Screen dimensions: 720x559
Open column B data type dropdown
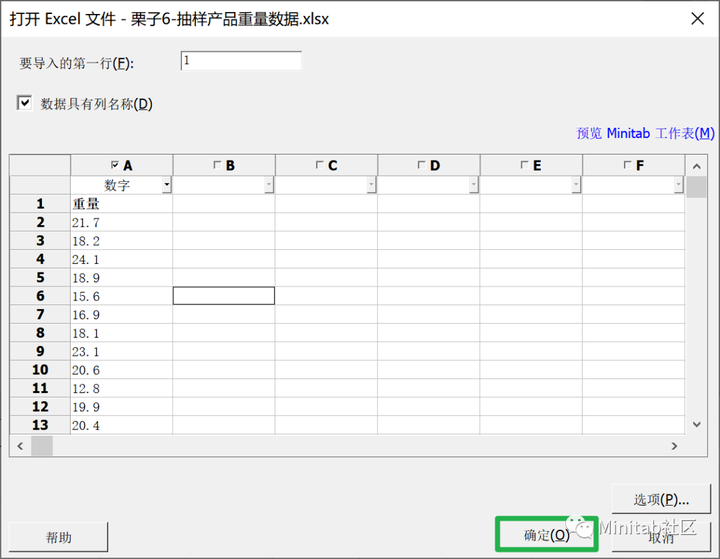coord(269,185)
